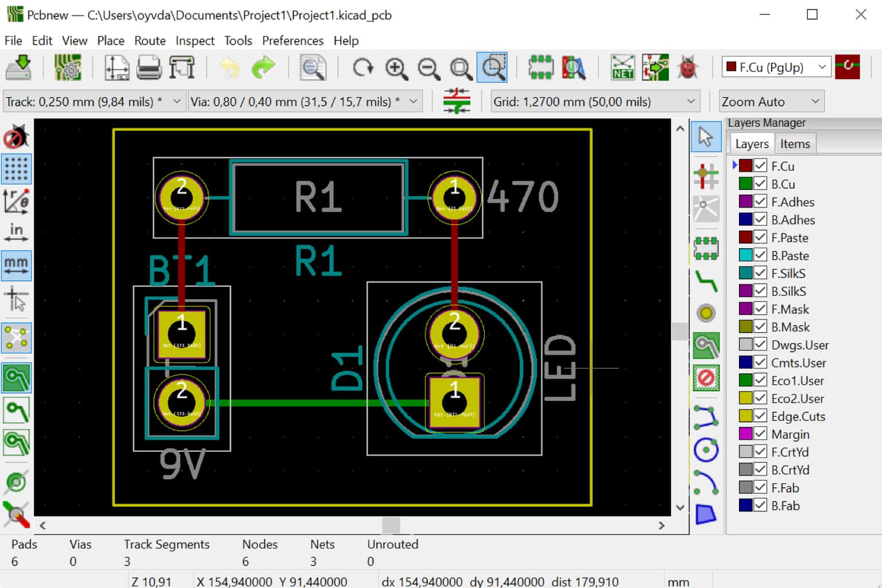Viewport: 882px width, 588px height.
Task: Run the Design Rules Checker
Action: coord(687,67)
